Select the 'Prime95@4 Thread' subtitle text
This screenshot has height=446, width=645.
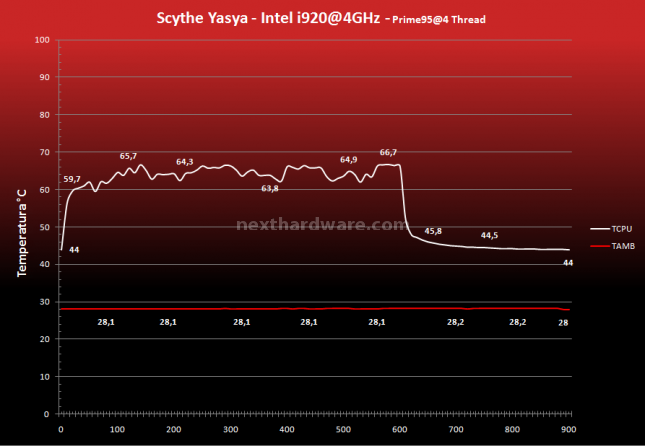click(x=439, y=20)
